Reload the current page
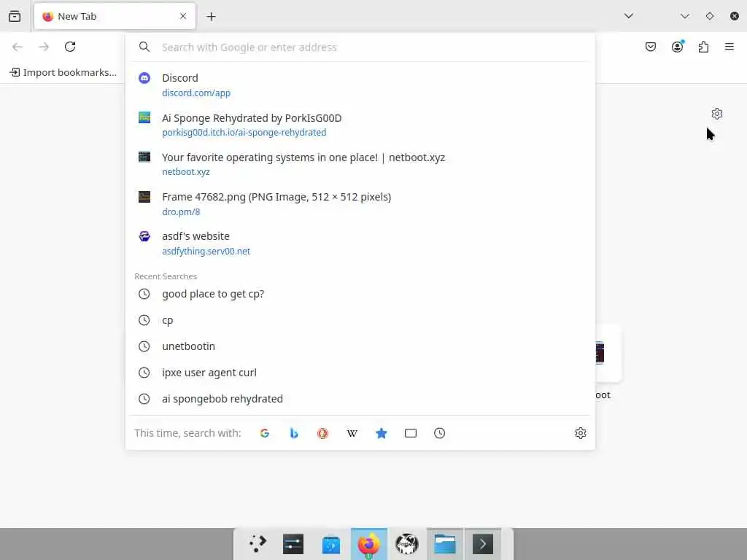This screenshot has height=560, width=747. tap(70, 47)
